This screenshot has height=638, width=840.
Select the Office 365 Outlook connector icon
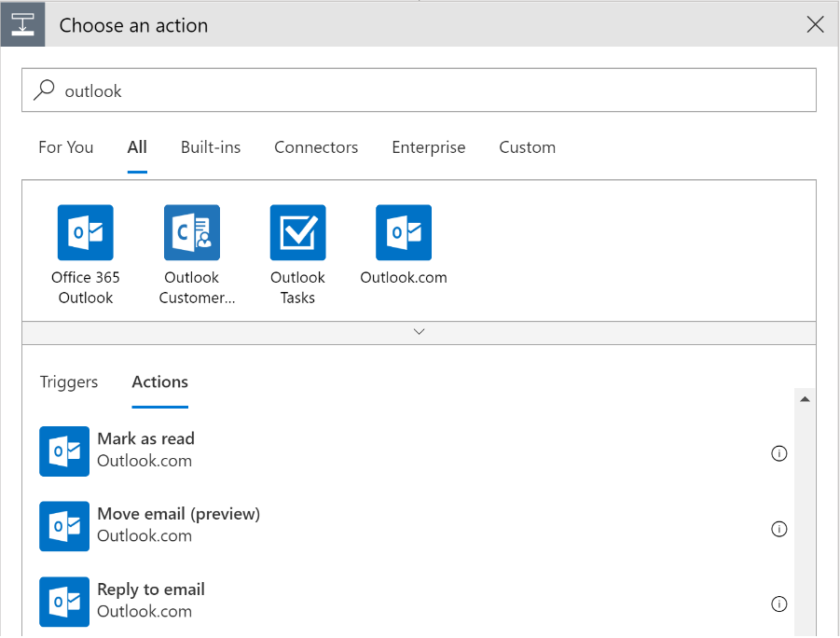[x=85, y=233]
